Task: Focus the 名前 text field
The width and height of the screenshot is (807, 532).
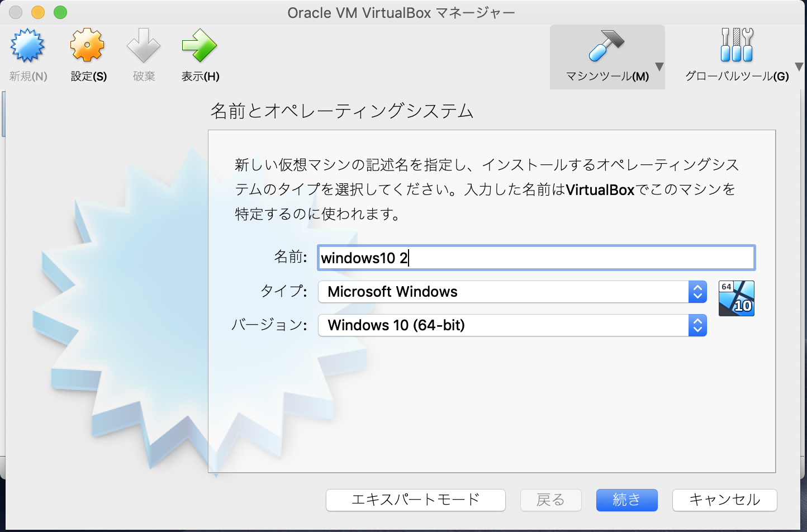Action: coord(536,258)
